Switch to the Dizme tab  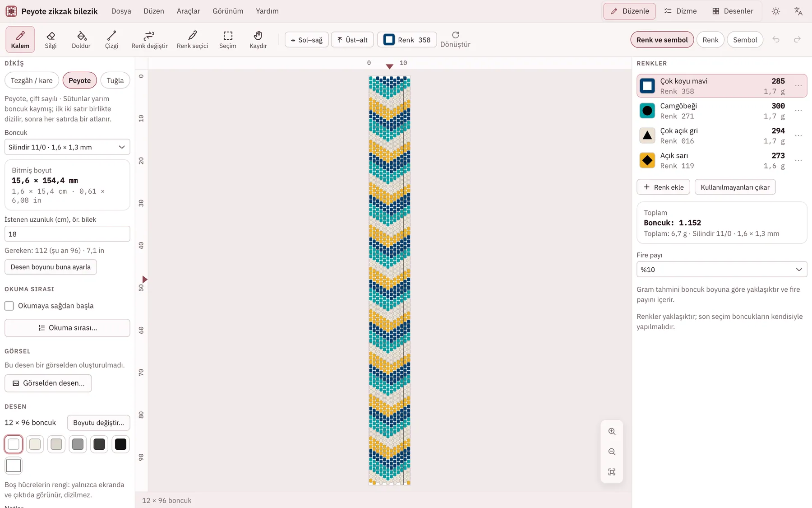680,11
